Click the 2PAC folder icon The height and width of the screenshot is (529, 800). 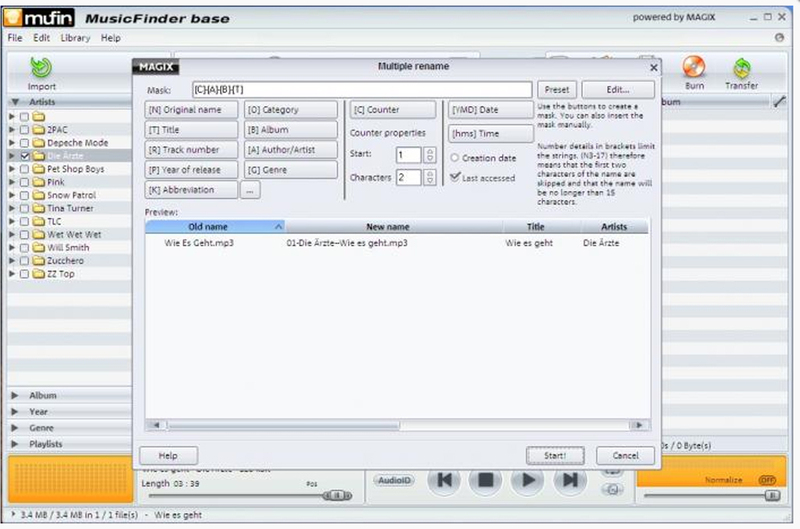39,130
